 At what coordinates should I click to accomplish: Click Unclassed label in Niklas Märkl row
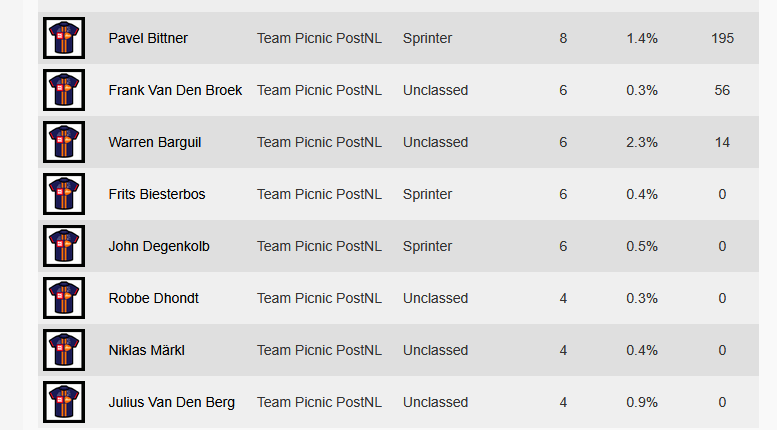pos(435,350)
